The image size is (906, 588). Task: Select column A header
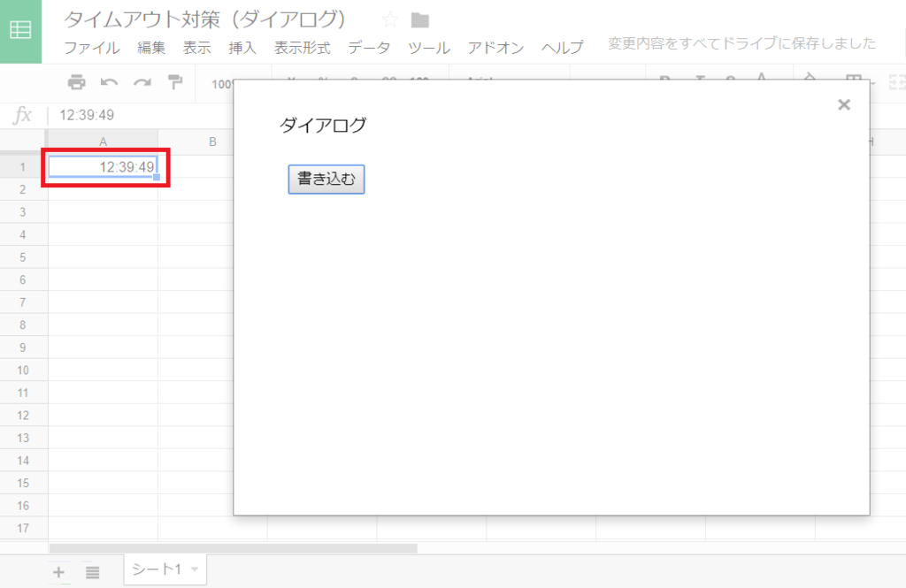pos(103,141)
